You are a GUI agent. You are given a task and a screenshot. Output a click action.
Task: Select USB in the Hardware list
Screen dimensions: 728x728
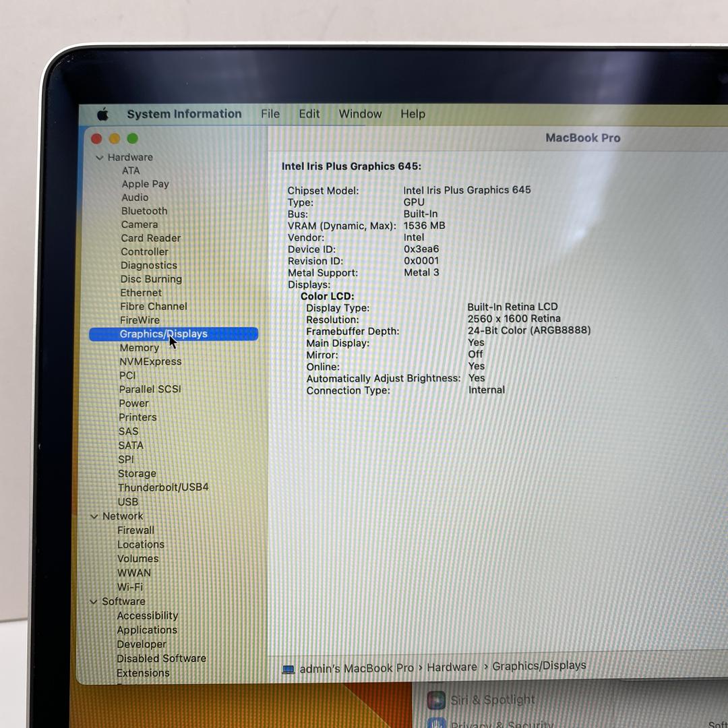coord(128,502)
